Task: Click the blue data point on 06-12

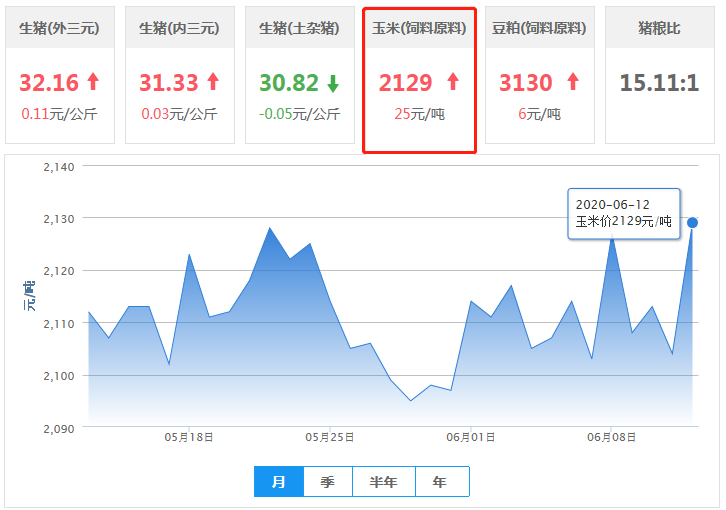Action: 692,222
